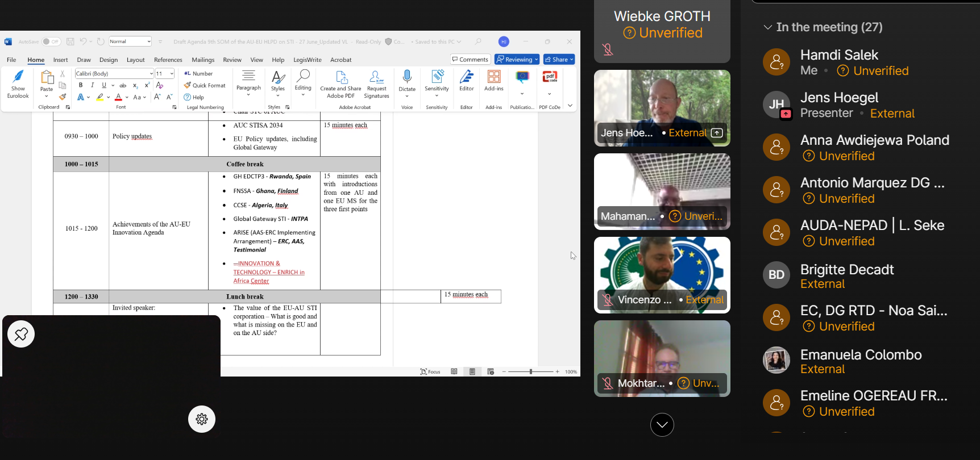980x460 pixels.
Task: Switch to the References tab
Action: click(168, 60)
